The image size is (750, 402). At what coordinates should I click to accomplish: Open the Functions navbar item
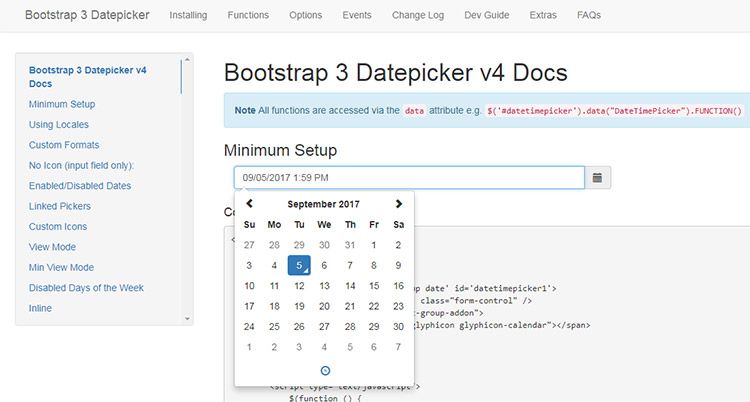(x=248, y=16)
